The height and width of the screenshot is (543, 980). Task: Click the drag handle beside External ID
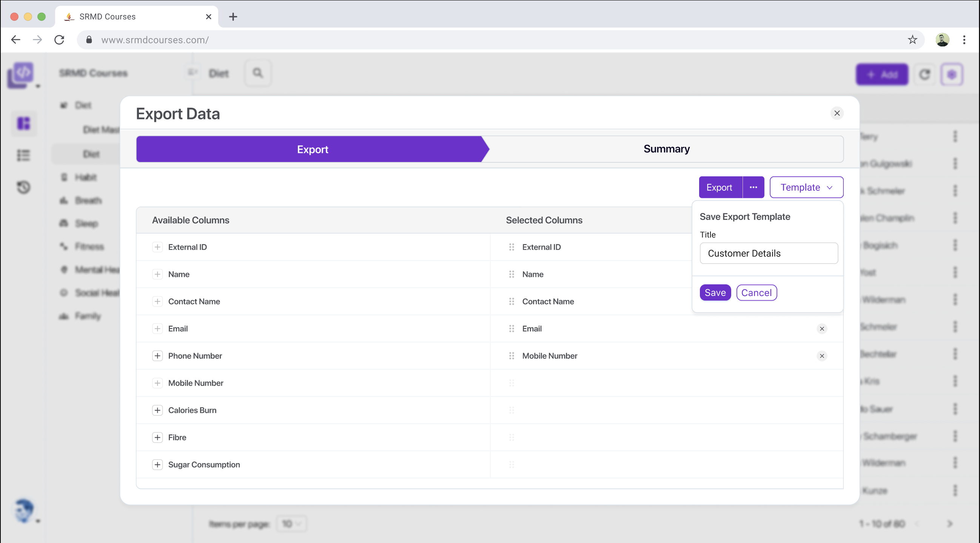(x=511, y=247)
